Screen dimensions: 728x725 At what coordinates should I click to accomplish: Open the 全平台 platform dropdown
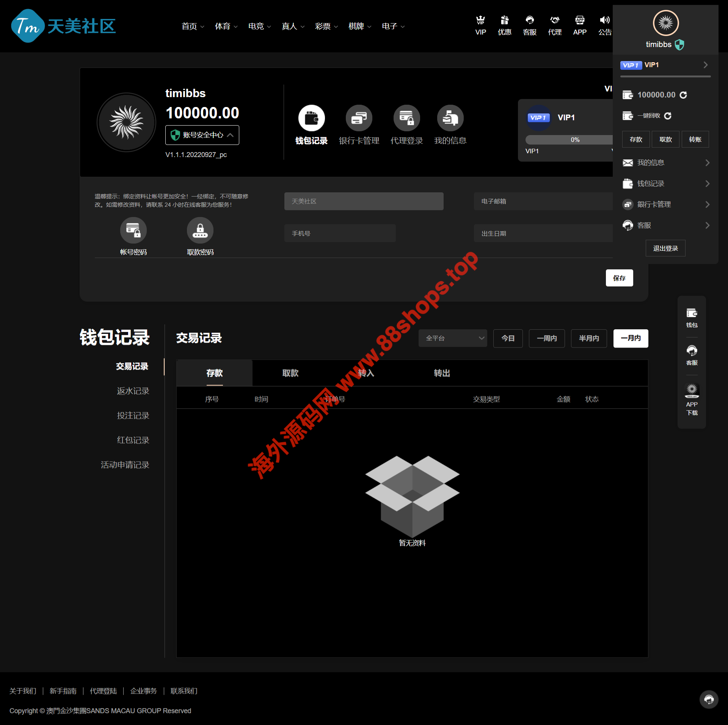tap(453, 338)
